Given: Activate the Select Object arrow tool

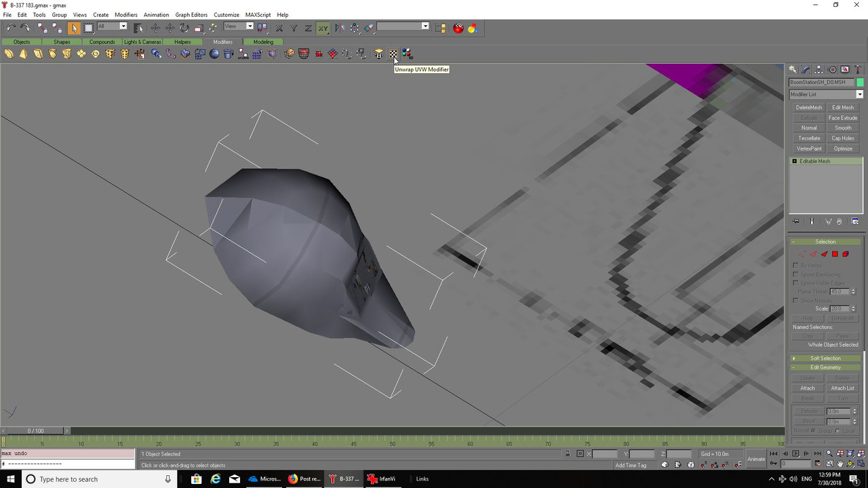Looking at the screenshot, I should [x=75, y=28].
